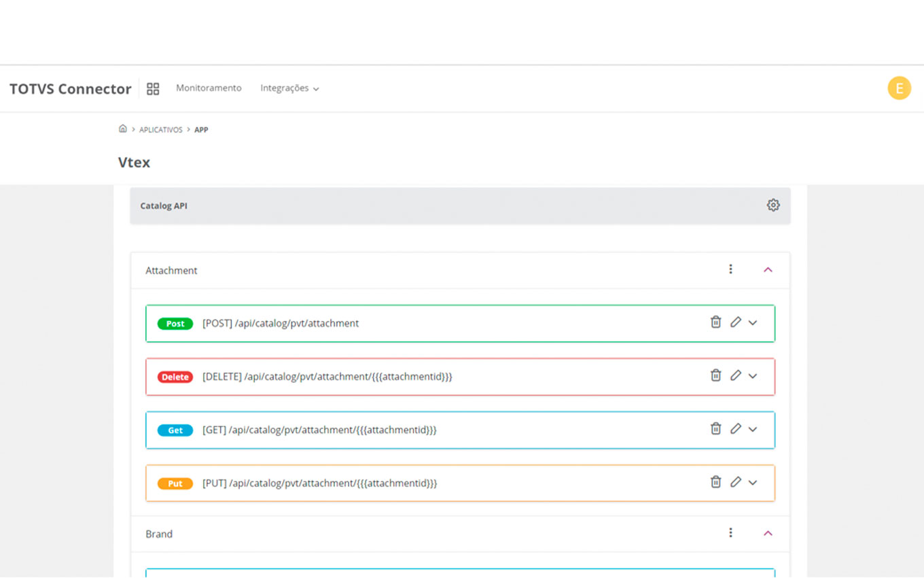Open user avatar E menu

pyautogui.click(x=899, y=88)
